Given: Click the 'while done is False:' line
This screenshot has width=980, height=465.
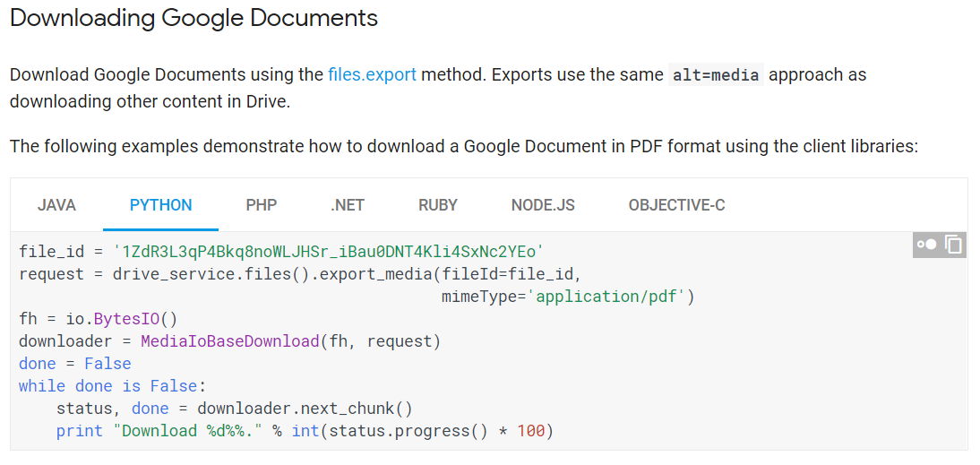Looking at the screenshot, I should point(113,386).
